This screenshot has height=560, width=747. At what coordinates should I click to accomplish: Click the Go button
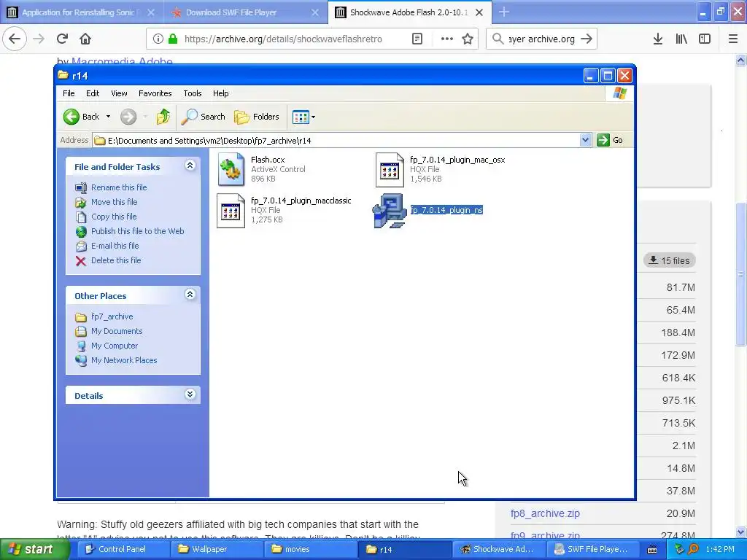[611, 140]
